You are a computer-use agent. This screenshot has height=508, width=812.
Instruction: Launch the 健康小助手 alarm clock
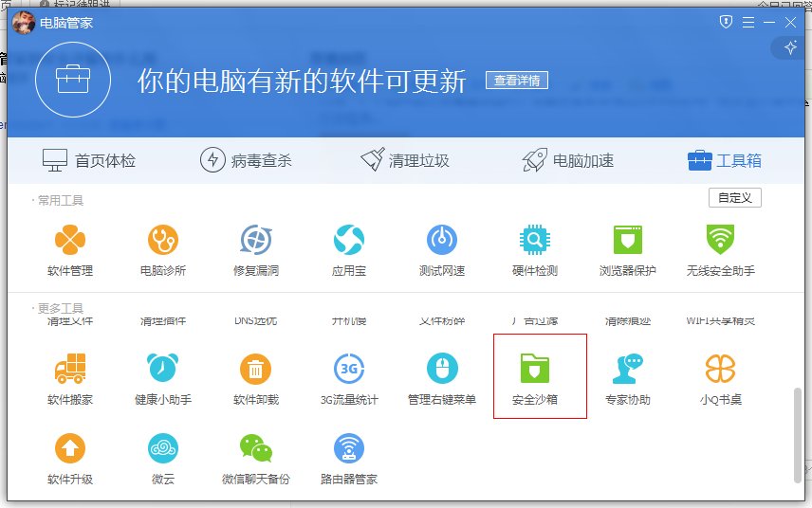[x=163, y=368]
